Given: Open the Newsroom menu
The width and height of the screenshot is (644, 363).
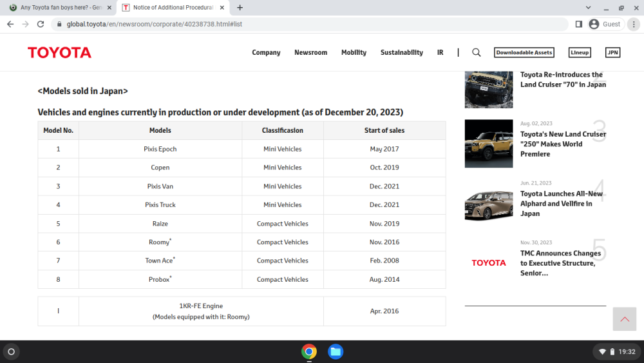Looking at the screenshot, I should [x=311, y=52].
